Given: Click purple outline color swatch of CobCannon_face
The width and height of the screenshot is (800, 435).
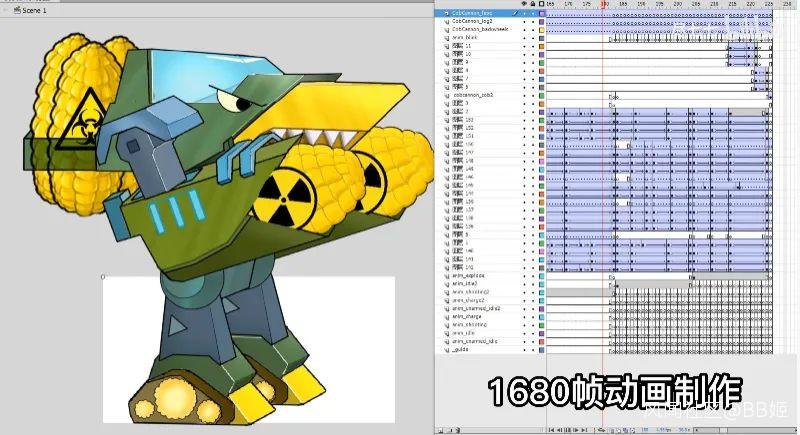Looking at the screenshot, I should point(541,14).
